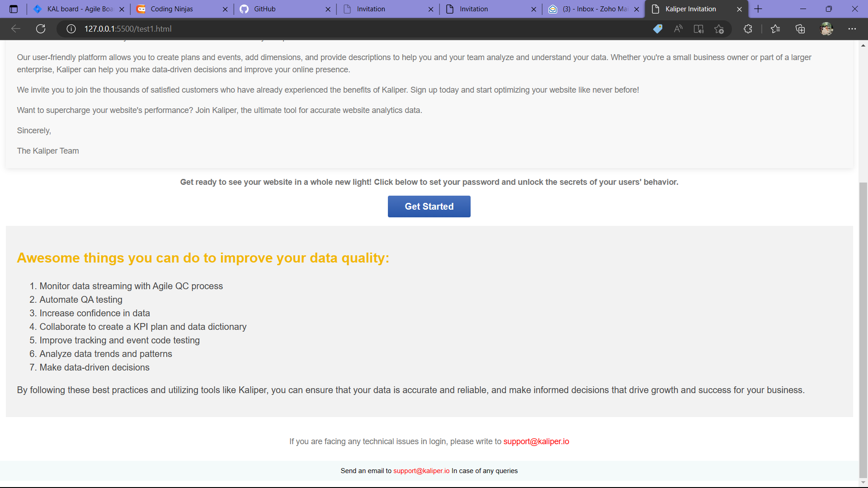Open the Collections icon

pos(800,29)
